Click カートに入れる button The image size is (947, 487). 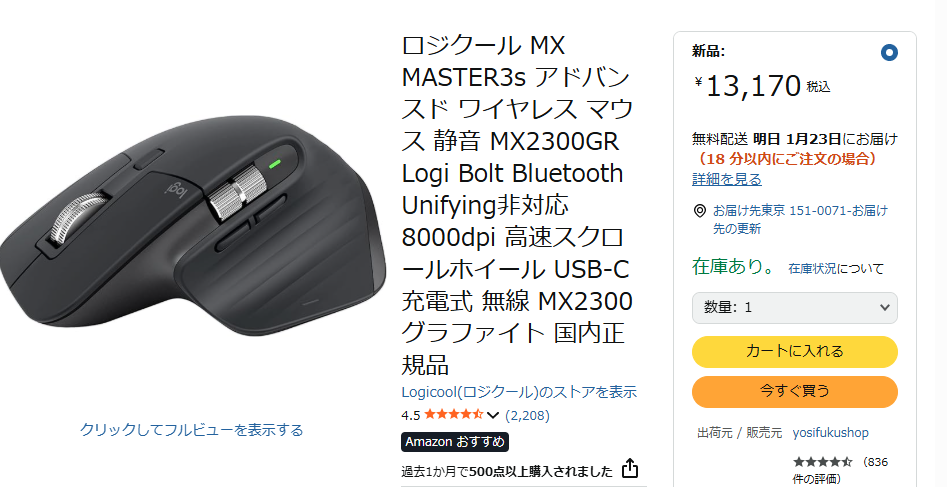794,352
